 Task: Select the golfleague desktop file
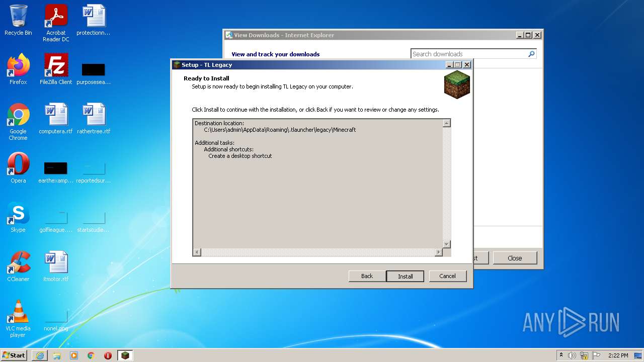coord(56,221)
